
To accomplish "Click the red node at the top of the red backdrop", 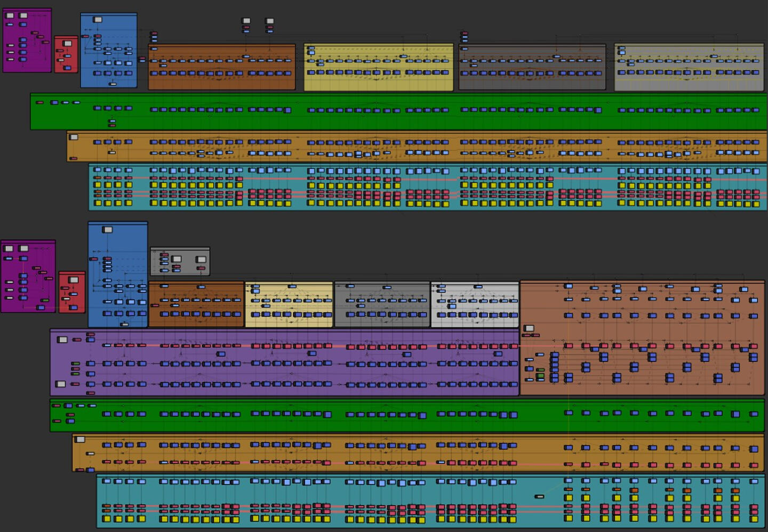I will click(60, 51).
